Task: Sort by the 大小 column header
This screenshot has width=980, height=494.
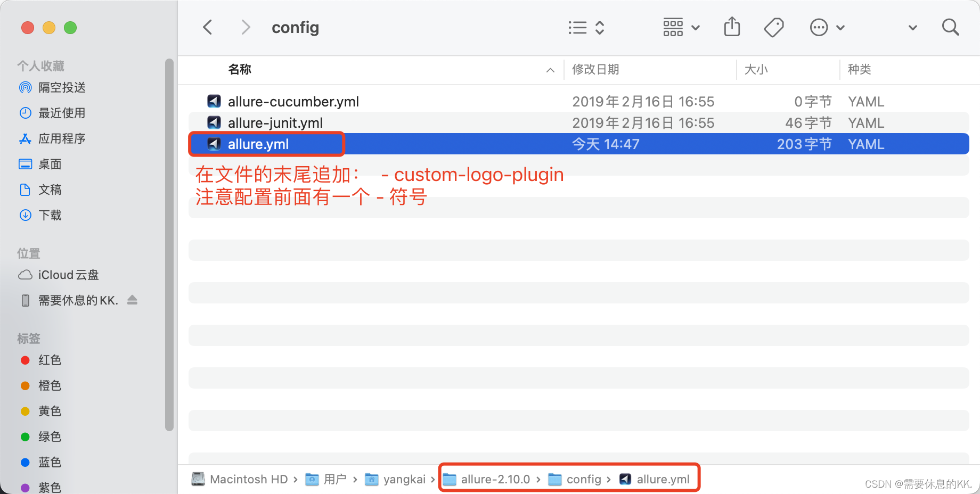Action: point(756,69)
